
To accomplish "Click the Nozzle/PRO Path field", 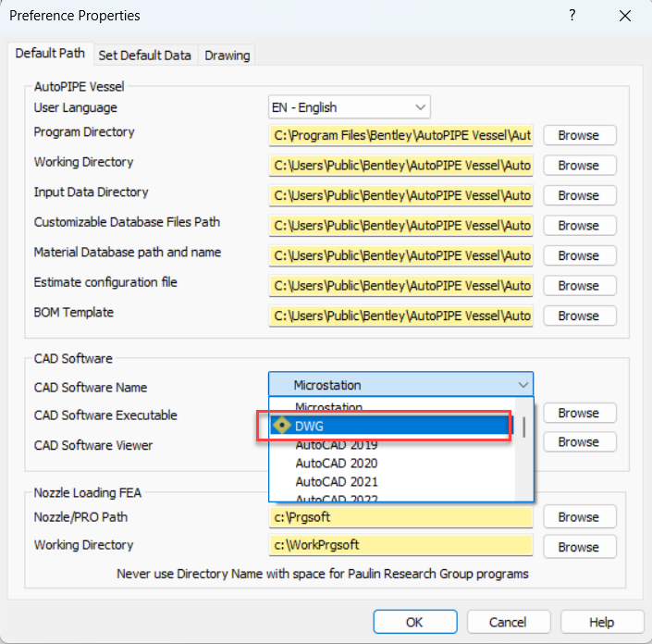I will point(400,517).
